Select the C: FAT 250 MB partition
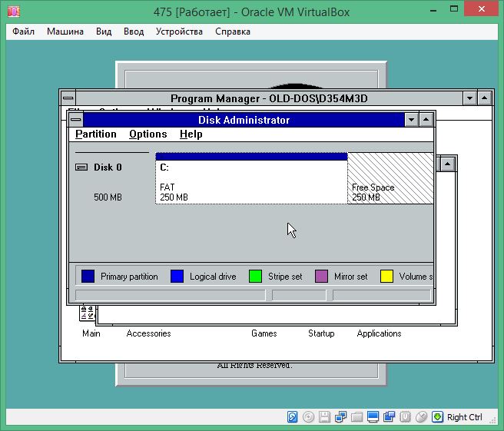This screenshot has width=504, height=431. tap(251, 178)
